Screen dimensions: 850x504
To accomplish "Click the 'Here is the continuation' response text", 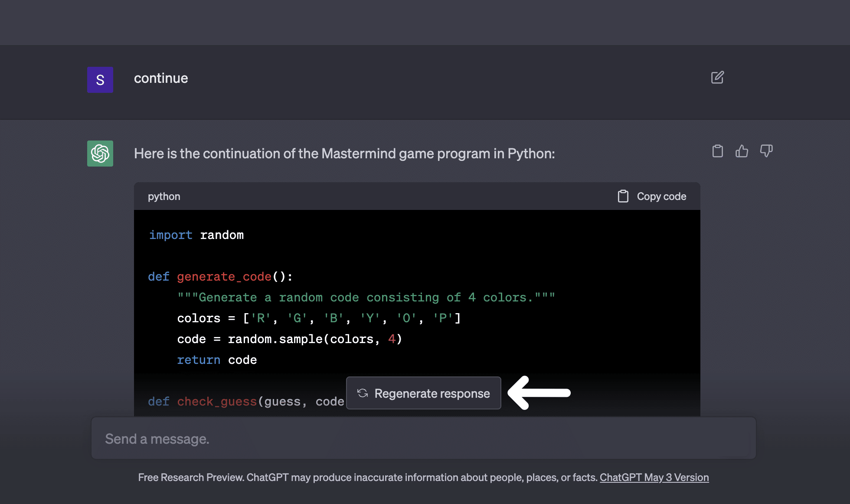I will point(344,154).
